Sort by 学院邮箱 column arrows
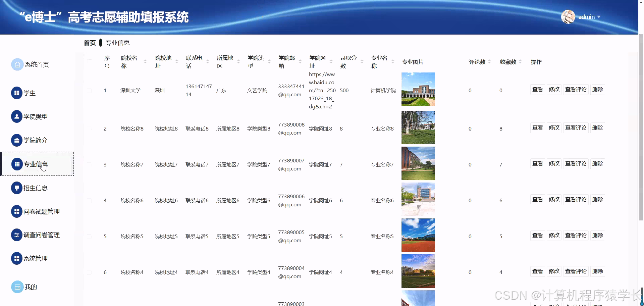The height and width of the screenshot is (306, 644). point(300,62)
